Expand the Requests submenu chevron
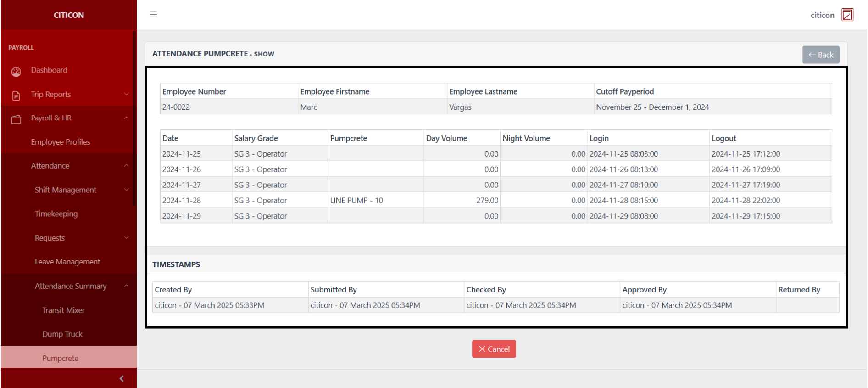This screenshot has height=388, width=868. point(126,238)
